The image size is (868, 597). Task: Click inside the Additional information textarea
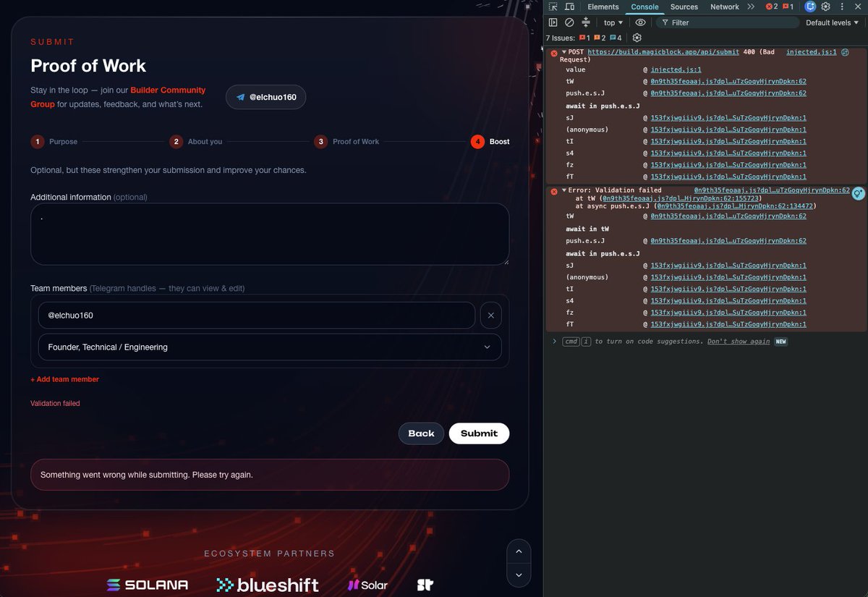point(270,234)
